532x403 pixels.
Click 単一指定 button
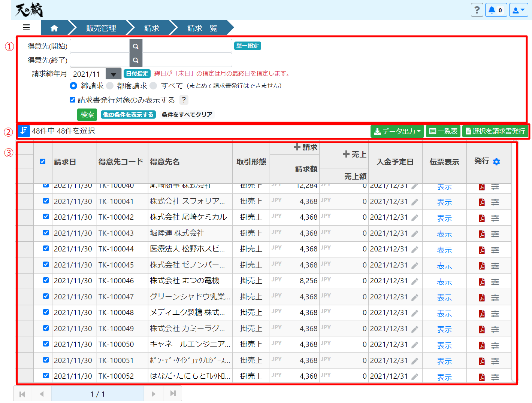tap(248, 46)
